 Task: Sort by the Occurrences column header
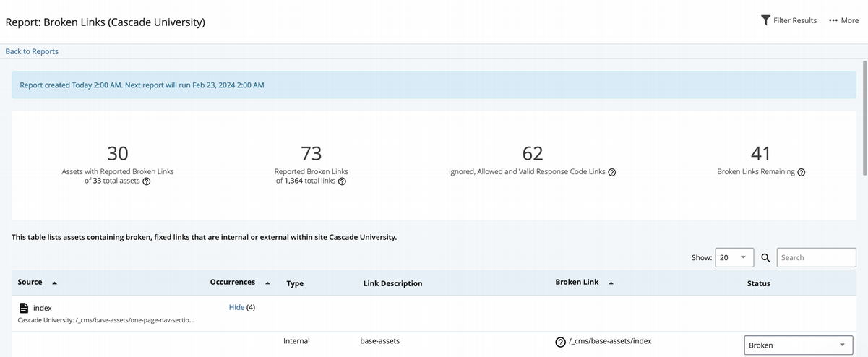pos(233,282)
